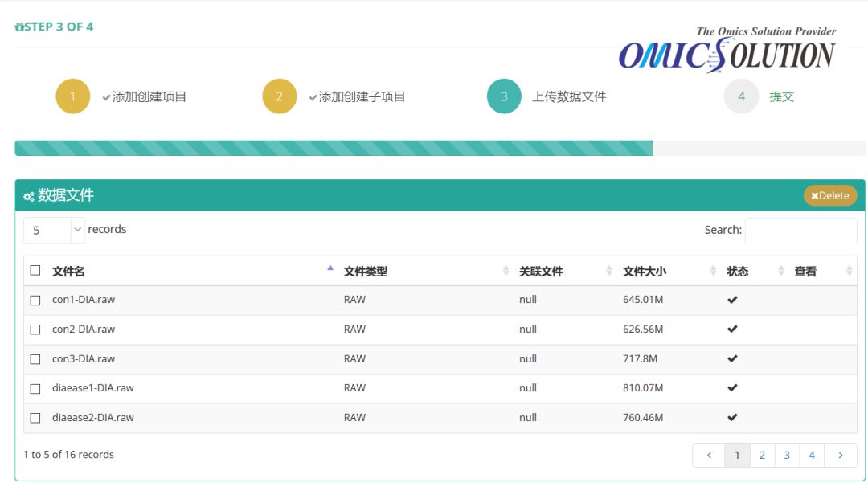
Task: Click the step 3 teal circle icon
Action: [504, 96]
